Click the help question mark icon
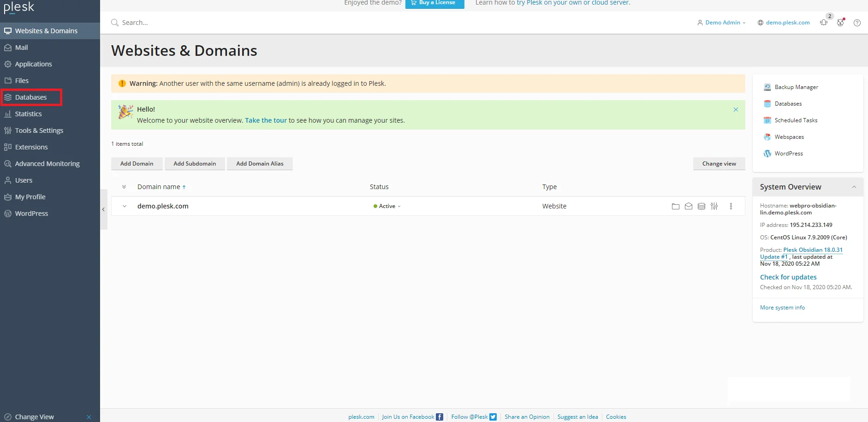This screenshot has width=868, height=422. coord(857,23)
